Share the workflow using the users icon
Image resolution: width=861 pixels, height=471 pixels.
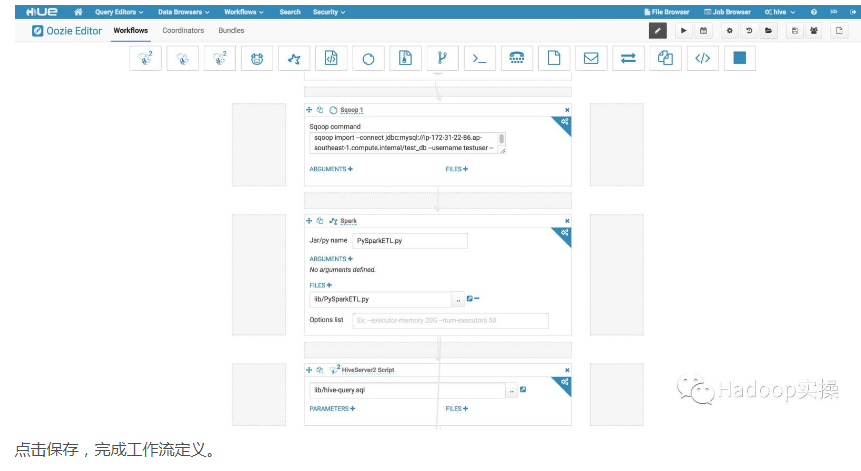pyautogui.click(x=814, y=31)
